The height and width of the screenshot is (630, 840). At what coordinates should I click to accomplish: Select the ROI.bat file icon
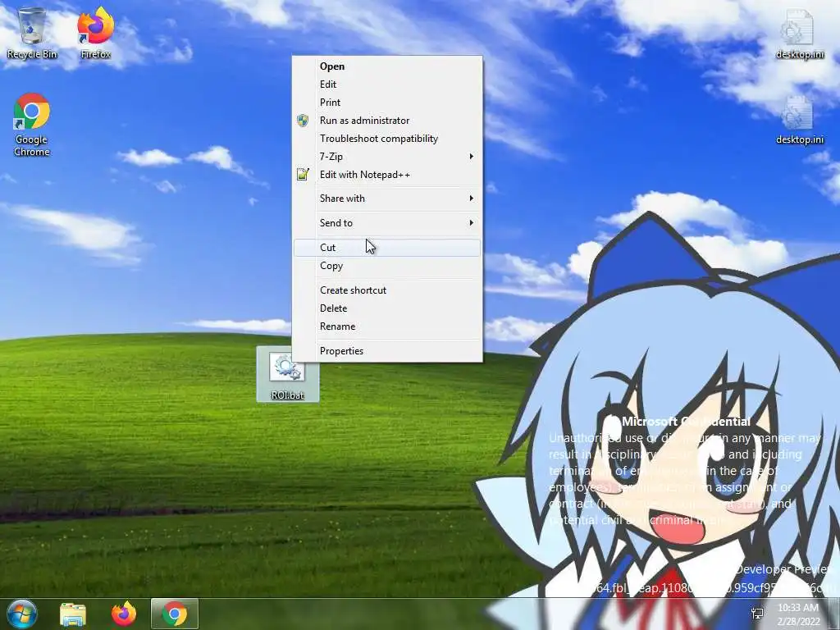pyautogui.click(x=288, y=374)
